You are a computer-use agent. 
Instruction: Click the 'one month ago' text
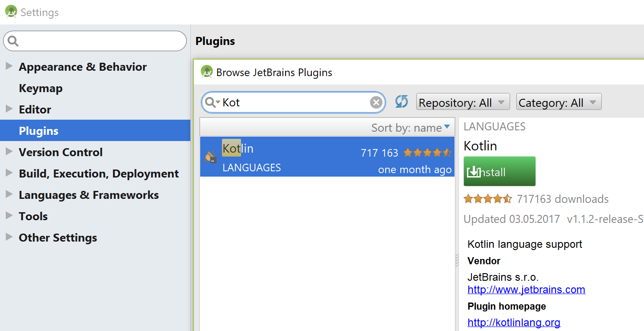tap(415, 170)
